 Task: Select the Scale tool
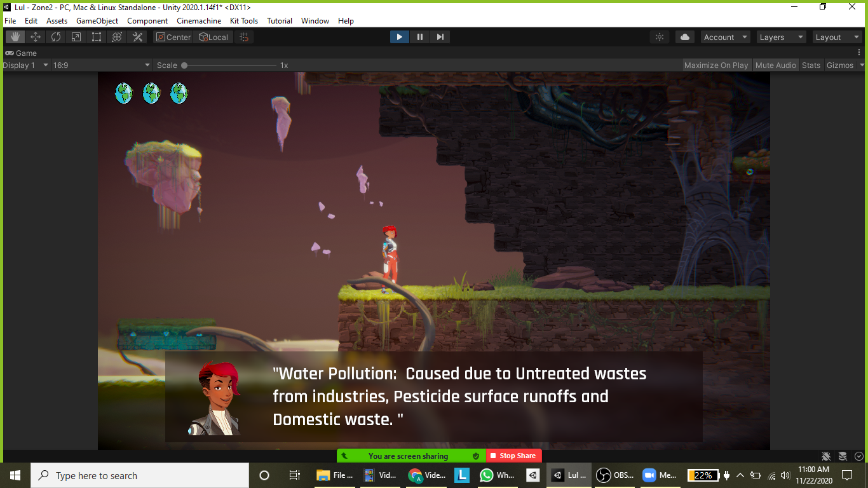tap(76, 37)
